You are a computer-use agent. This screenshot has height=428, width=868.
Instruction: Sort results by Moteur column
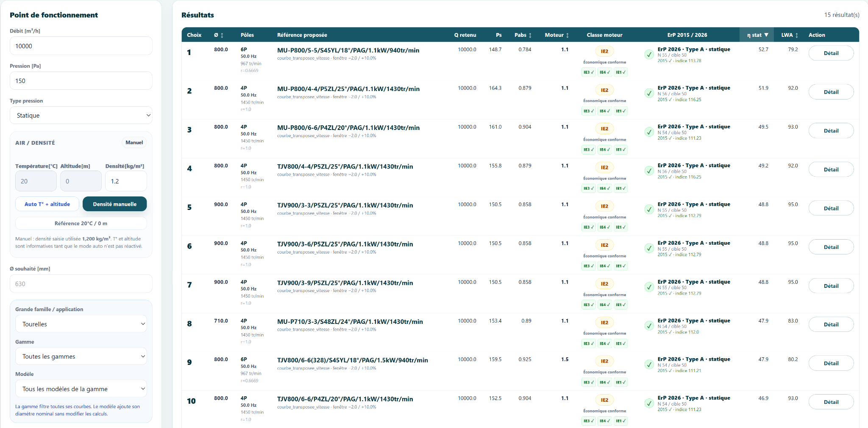coord(557,35)
